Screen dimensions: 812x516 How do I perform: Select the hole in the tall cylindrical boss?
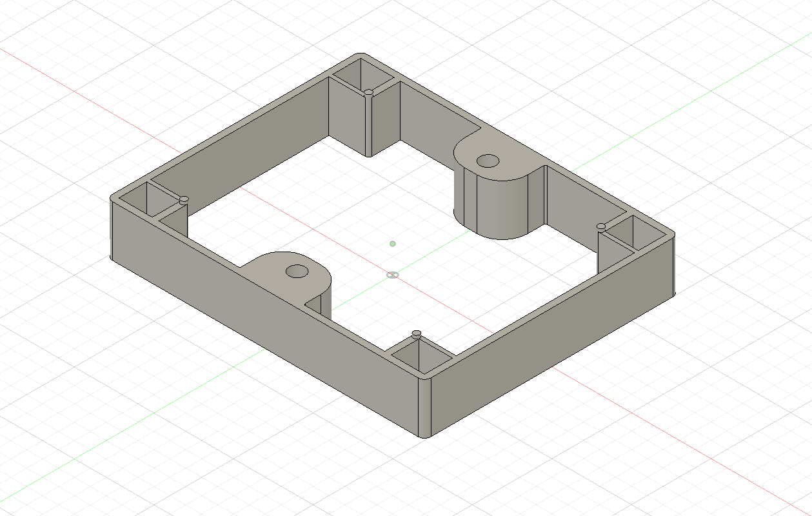[488, 160]
